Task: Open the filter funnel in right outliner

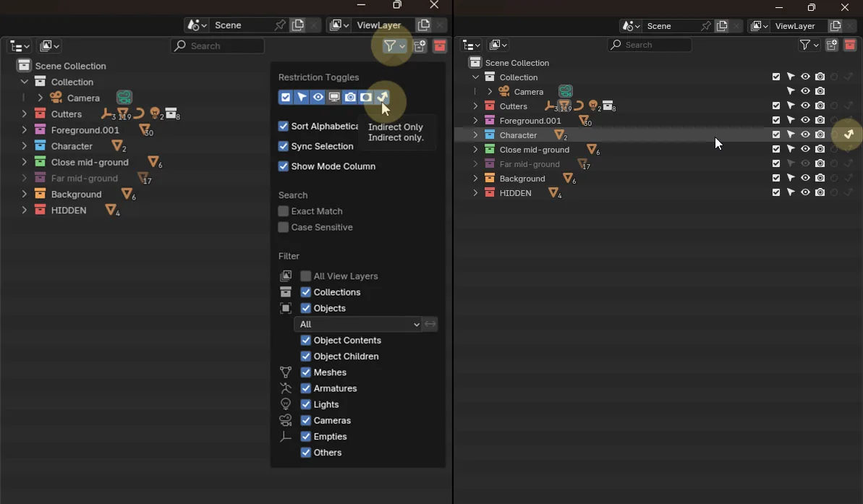Action: [809, 45]
